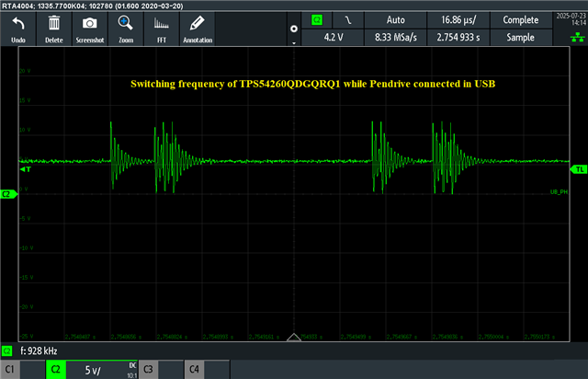Change the Sample acquisition mode
This screenshot has height=379, width=588.
tap(521, 37)
